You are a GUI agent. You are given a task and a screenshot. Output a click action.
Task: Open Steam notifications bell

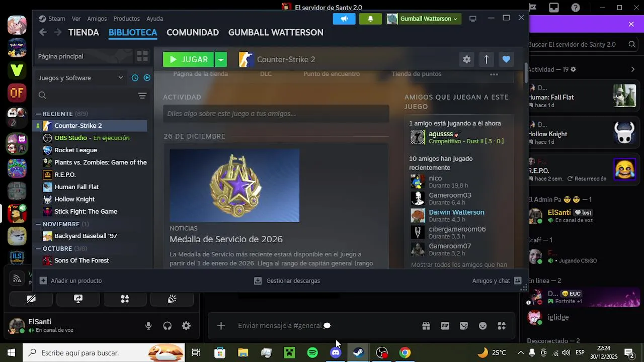pyautogui.click(x=370, y=19)
